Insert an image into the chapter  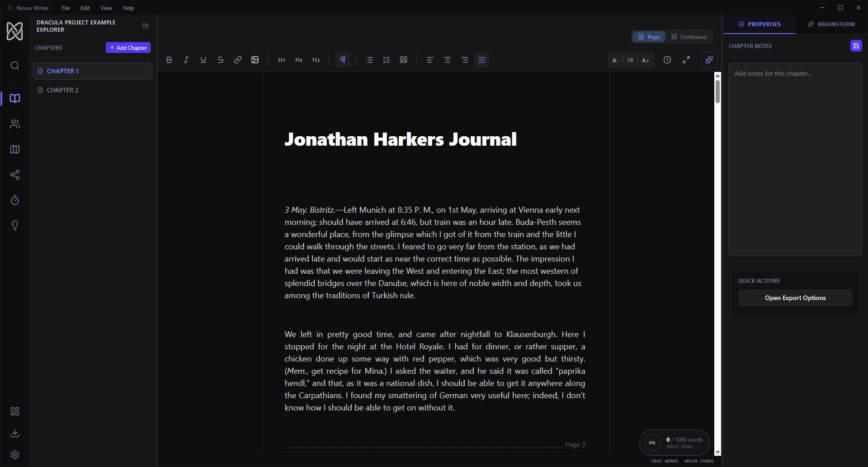[255, 60]
